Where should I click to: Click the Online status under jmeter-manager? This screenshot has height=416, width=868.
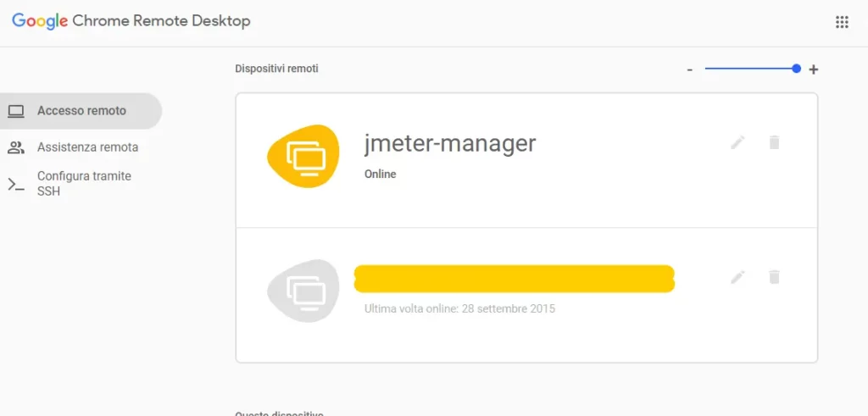[x=381, y=175]
